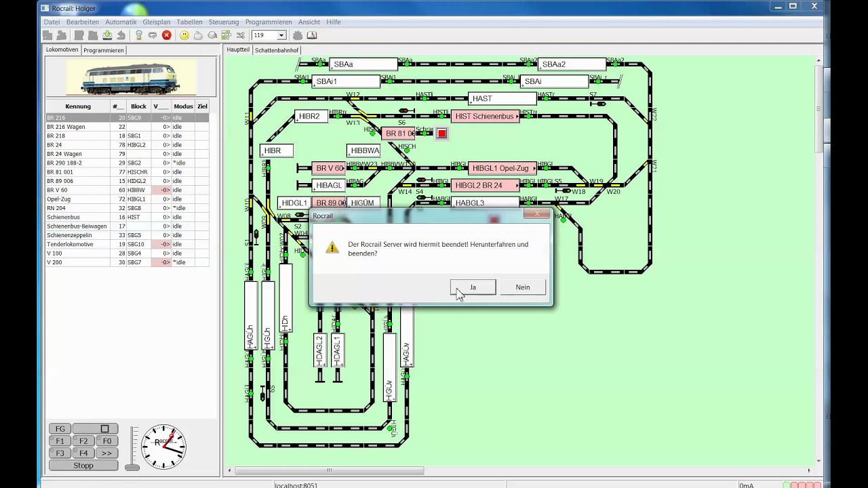This screenshot has width=868, height=488.
Task: Select the BR 216 locomotive row
Action: 127,118
